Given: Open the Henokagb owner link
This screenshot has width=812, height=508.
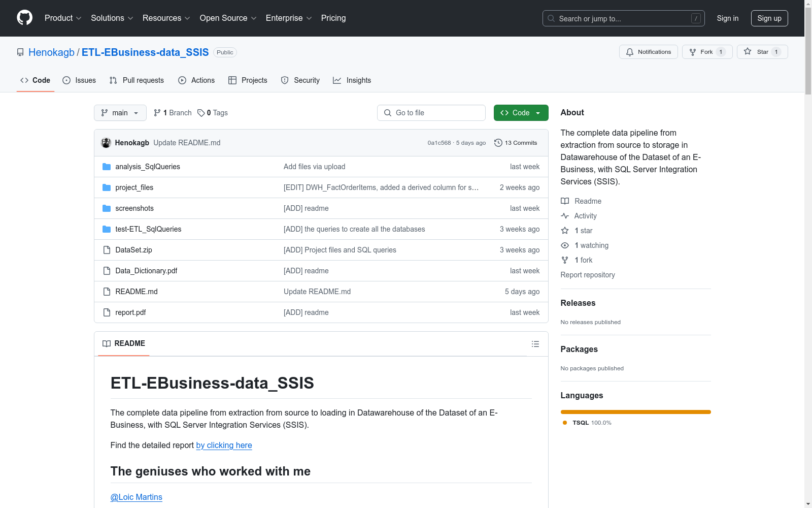Looking at the screenshot, I should (51, 52).
